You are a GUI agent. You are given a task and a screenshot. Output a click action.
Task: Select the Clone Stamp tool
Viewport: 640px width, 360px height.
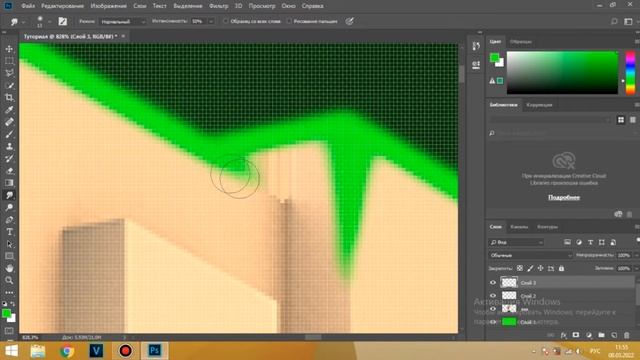pos(9,147)
